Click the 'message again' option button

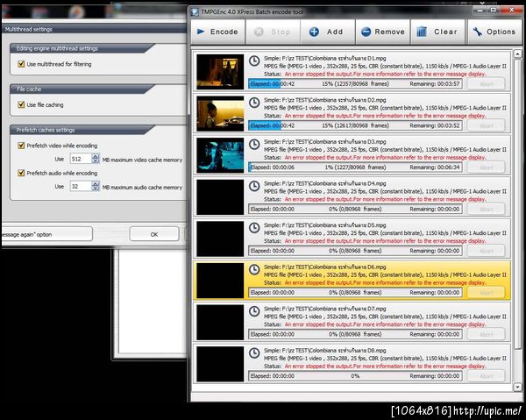click(x=46, y=234)
